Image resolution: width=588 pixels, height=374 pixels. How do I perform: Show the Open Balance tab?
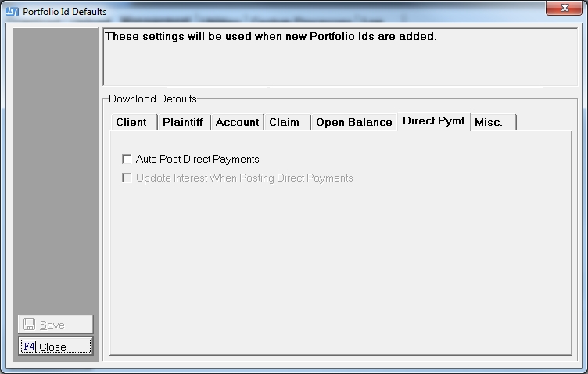point(353,122)
